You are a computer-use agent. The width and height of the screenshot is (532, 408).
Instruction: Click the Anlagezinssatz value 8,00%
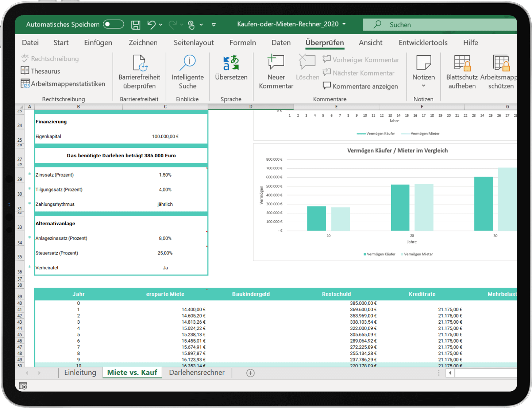(x=165, y=238)
